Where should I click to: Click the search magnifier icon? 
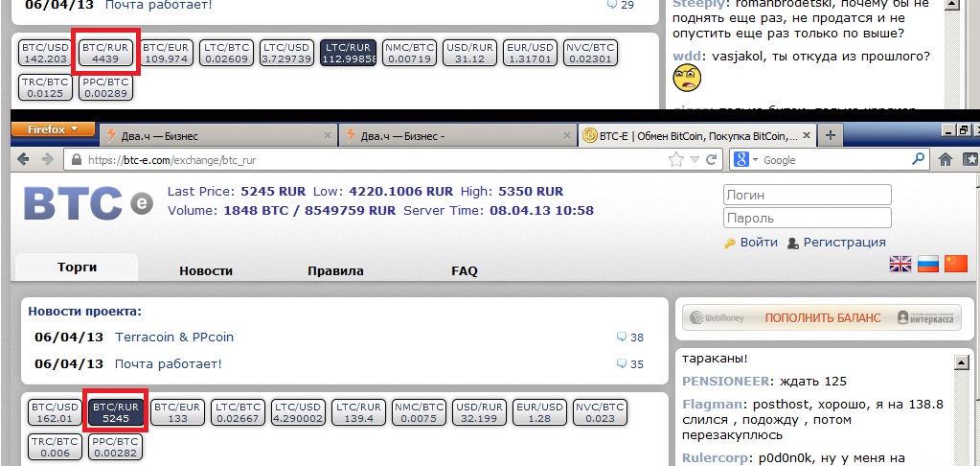click(918, 159)
